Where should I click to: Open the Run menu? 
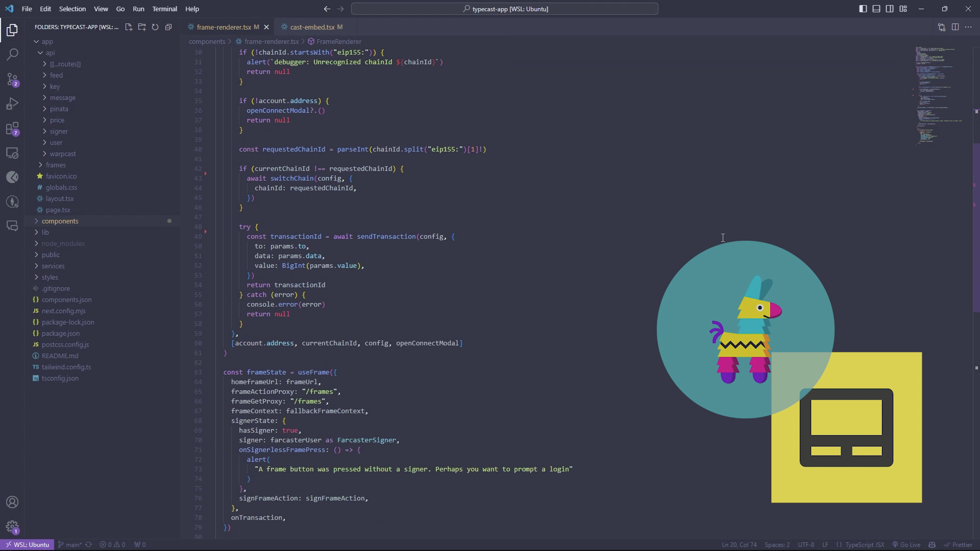(138, 9)
